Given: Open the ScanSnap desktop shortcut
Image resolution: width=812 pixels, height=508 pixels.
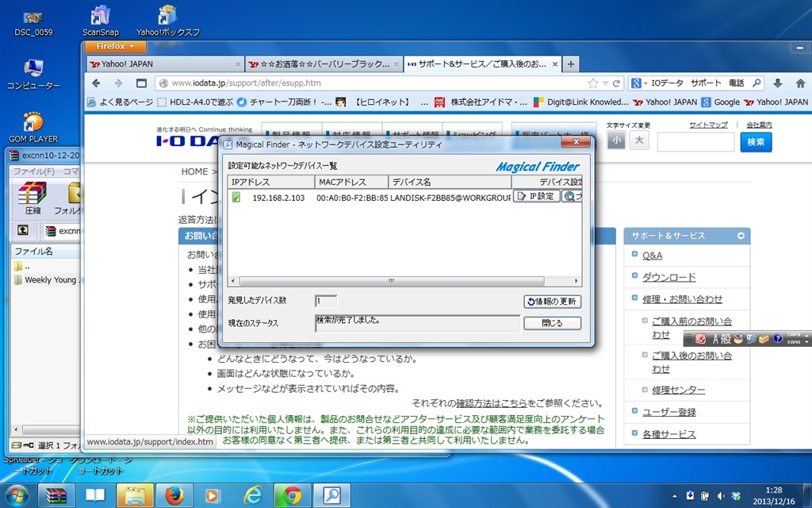Looking at the screenshot, I should tap(101, 21).
